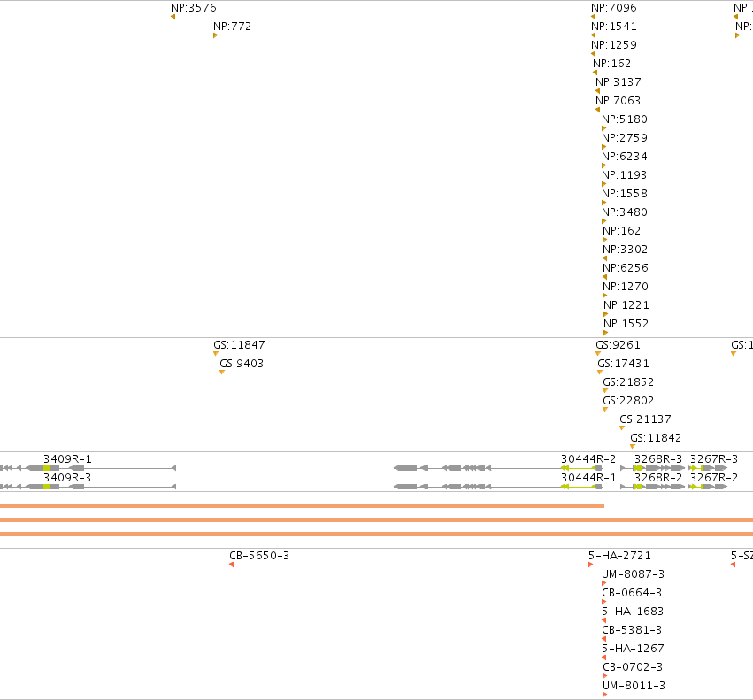Select the GS:22802 label
The image size is (753, 700).
628,401
